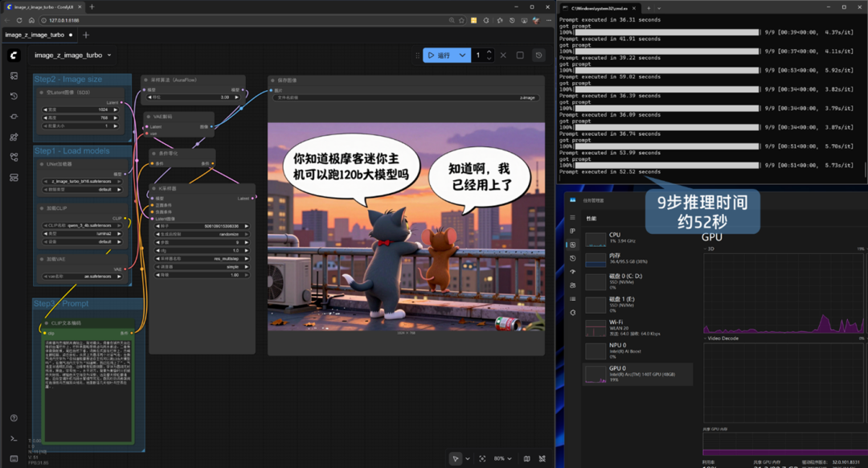Open the templates sidebar icon

[14, 177]
